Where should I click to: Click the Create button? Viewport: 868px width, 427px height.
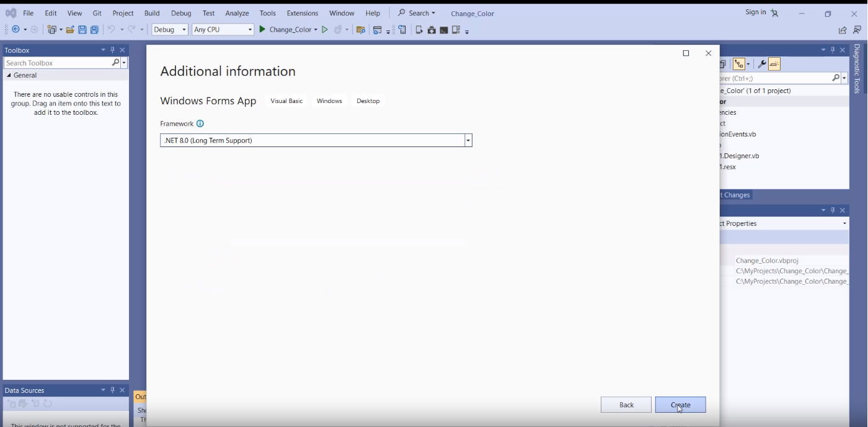click(680, 405)
